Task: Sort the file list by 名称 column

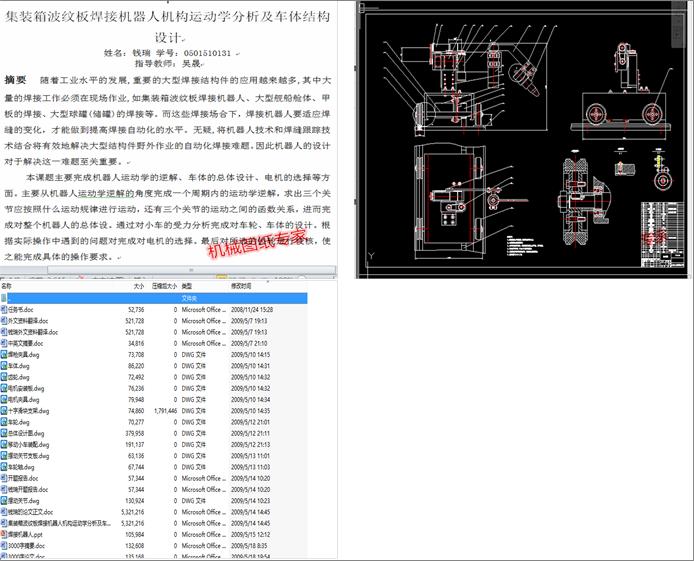Action: (x=6, y=286)
